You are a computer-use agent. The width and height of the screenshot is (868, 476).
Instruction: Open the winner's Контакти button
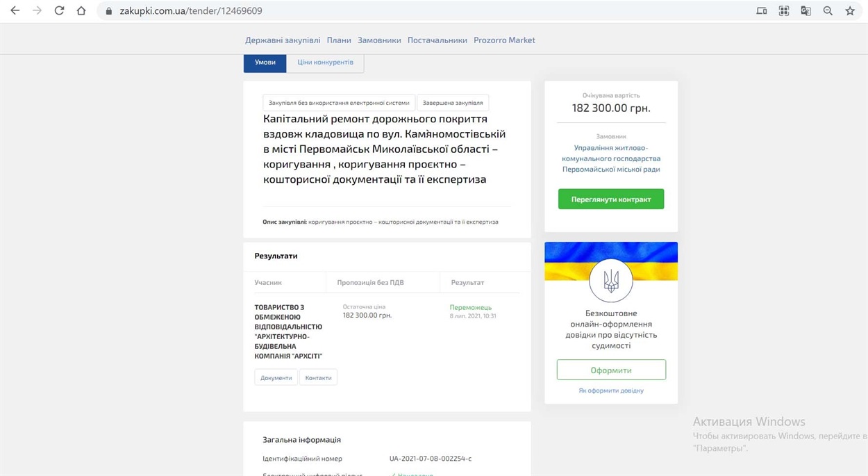[x=318, y=378]
